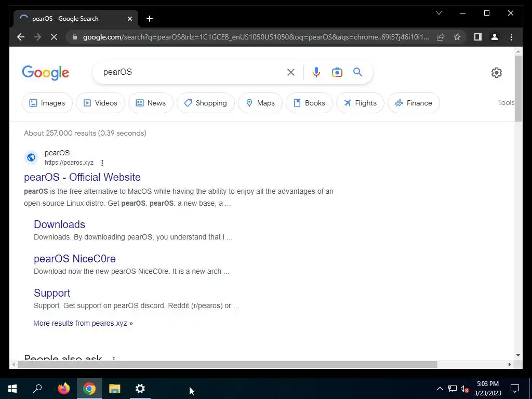Bookmark this page with the star icon

tap(457, 37)
